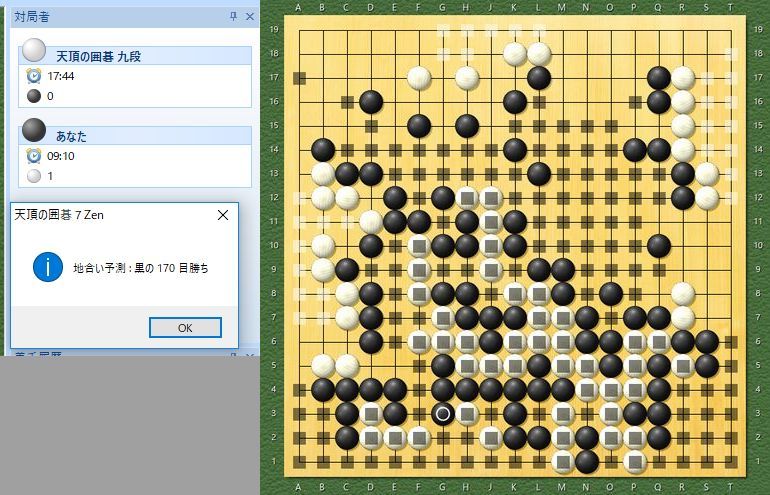Click the white stone at F17
This screenshot has height=495, width=770.
[x=419, y=78]
